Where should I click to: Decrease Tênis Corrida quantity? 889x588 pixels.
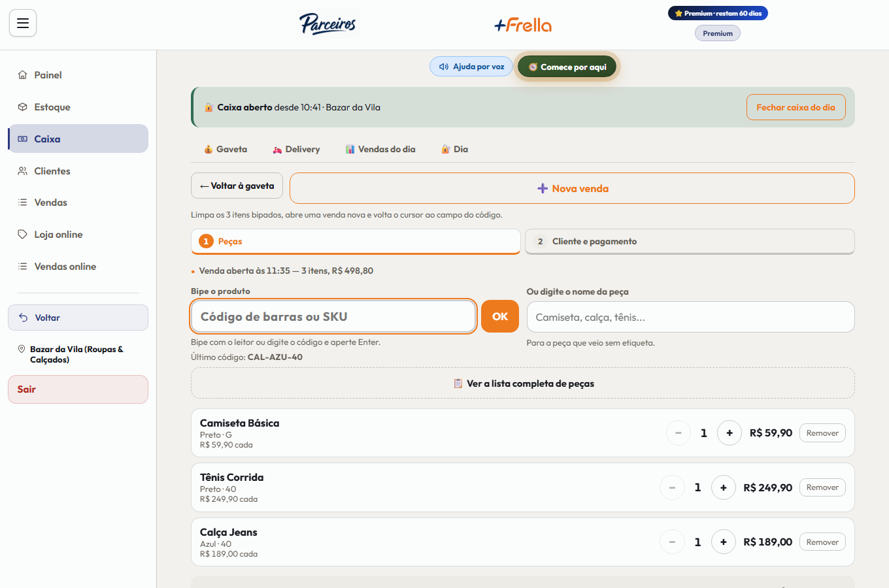coord(672,487)
